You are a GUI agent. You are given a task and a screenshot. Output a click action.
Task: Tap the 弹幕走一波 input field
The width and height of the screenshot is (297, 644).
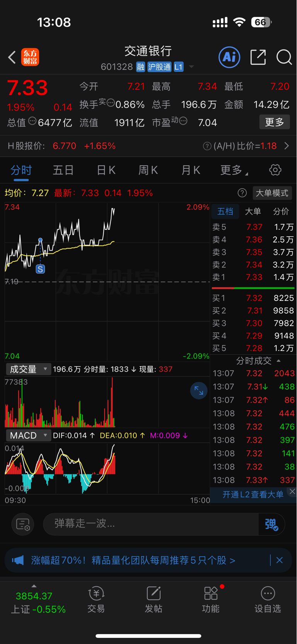click(151, 524)
